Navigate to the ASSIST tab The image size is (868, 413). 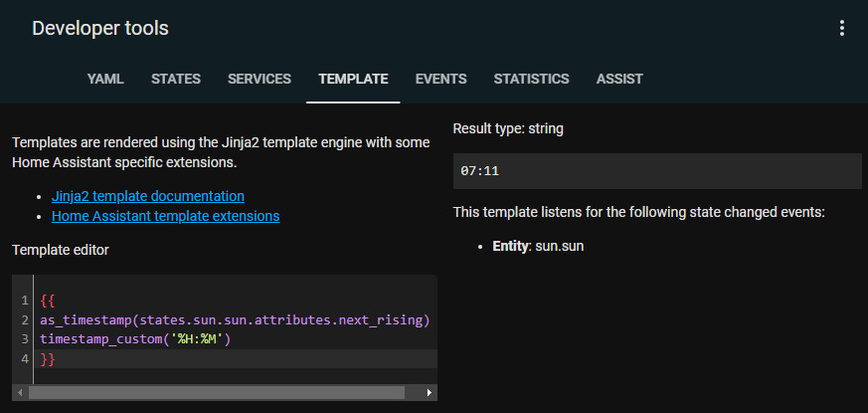[619, 79]
